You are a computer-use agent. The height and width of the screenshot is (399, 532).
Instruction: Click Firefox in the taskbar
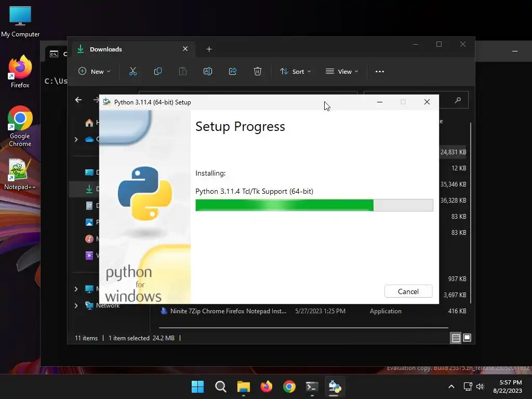coord(267,387)
